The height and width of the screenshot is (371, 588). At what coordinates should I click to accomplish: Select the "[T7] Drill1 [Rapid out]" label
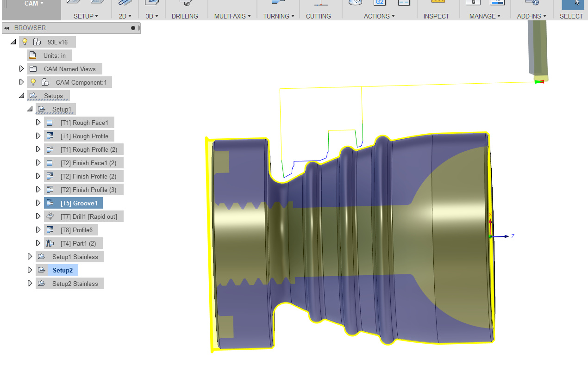[89, 216]
